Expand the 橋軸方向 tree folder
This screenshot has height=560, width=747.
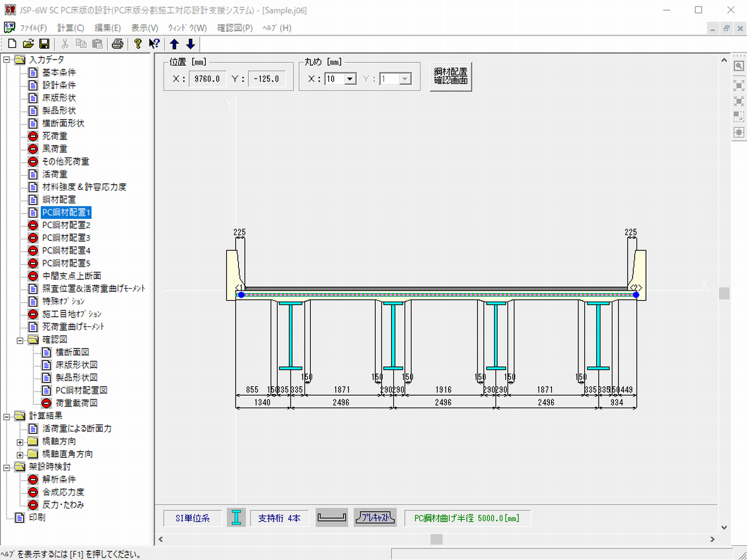[20, 442]
